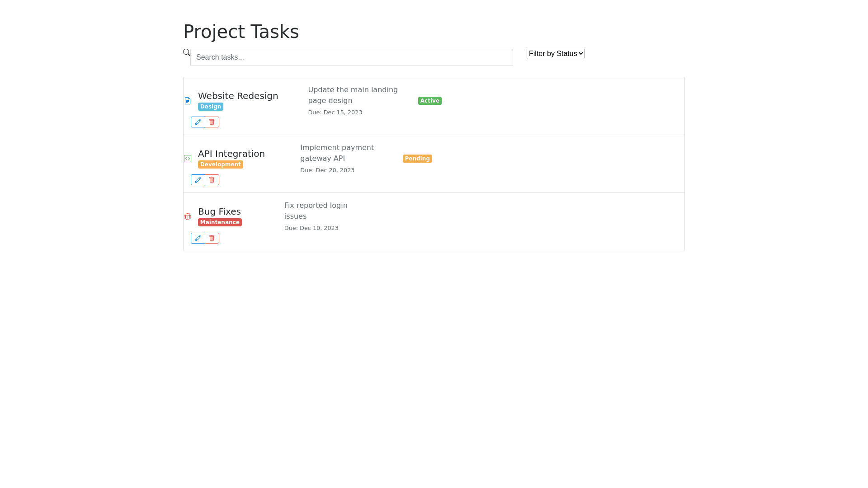868x488 pixels.
Task: Focus the Search tasks input field
Action: point(351,57)
